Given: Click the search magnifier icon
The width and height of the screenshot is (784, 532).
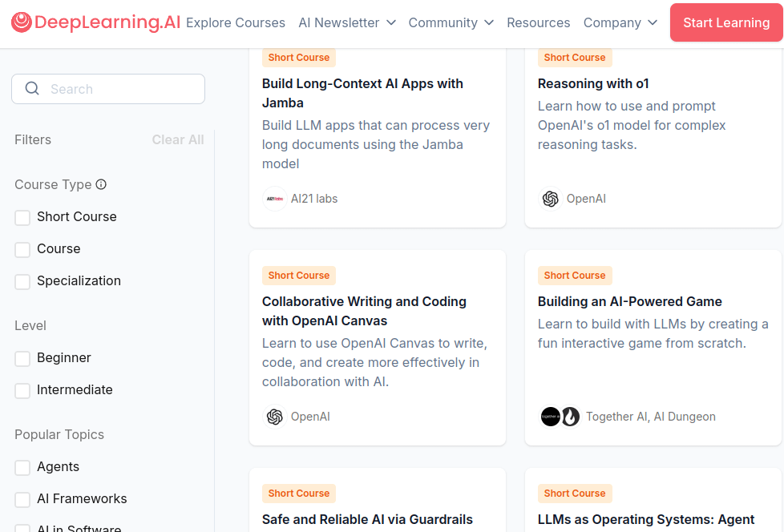Looking at the screenshot, I should point(32,89).
